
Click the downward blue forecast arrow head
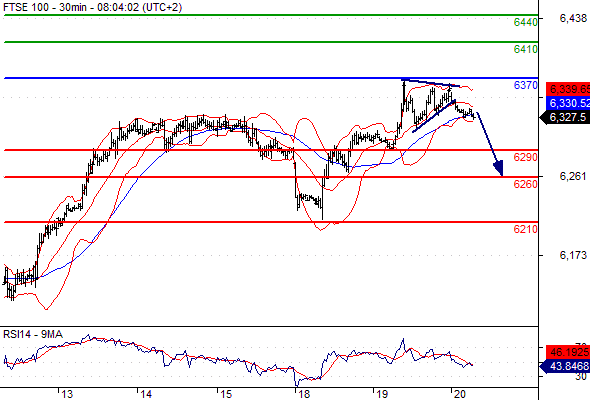[x=499, y=168]
